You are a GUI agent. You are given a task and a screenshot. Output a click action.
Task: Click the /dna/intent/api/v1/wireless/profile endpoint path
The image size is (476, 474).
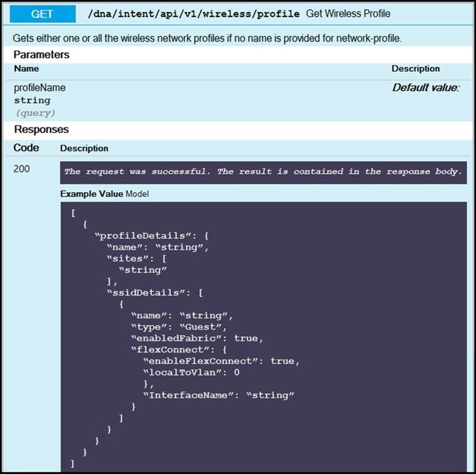tap(194, 14)
